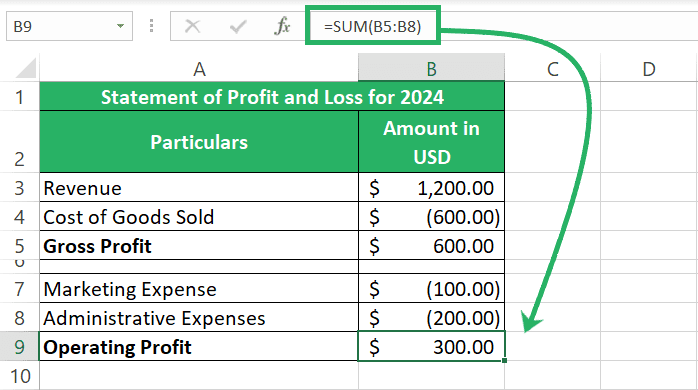Click the Gross Profit label cell

coord(199,245)
